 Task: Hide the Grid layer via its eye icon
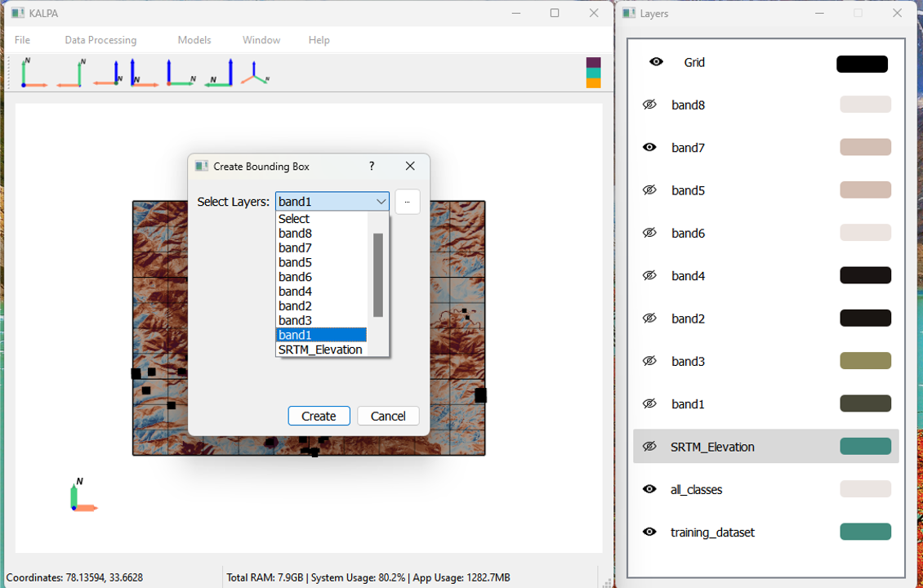tap(656, 62)
